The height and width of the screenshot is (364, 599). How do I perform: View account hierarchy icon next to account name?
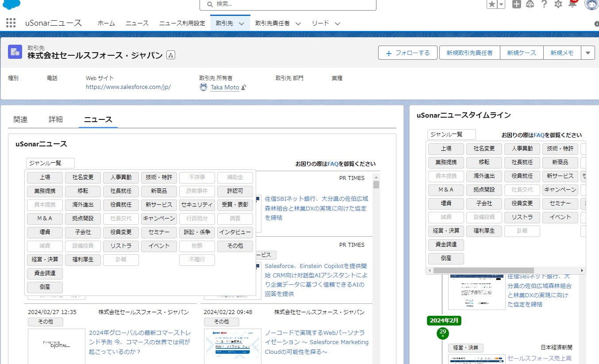pos(171,55)
